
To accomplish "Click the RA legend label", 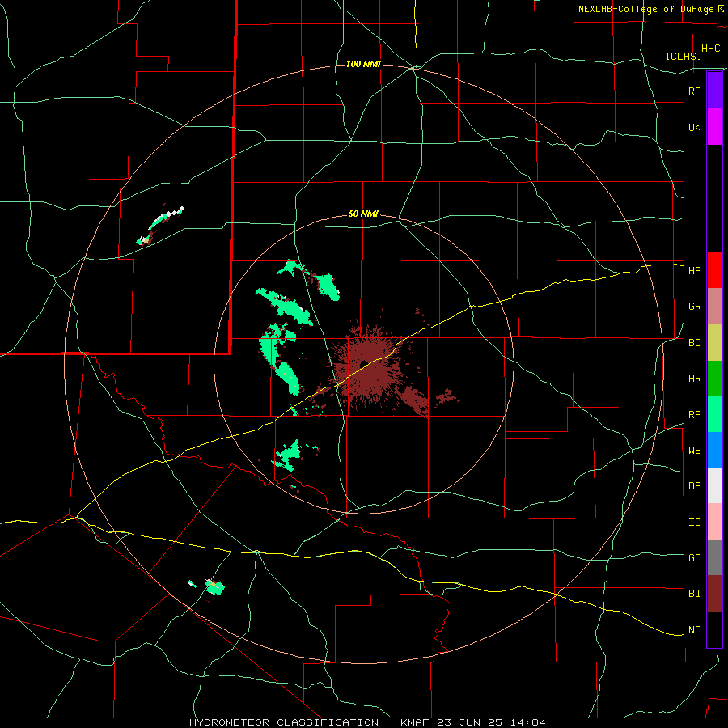I will [x=694, y=415].
